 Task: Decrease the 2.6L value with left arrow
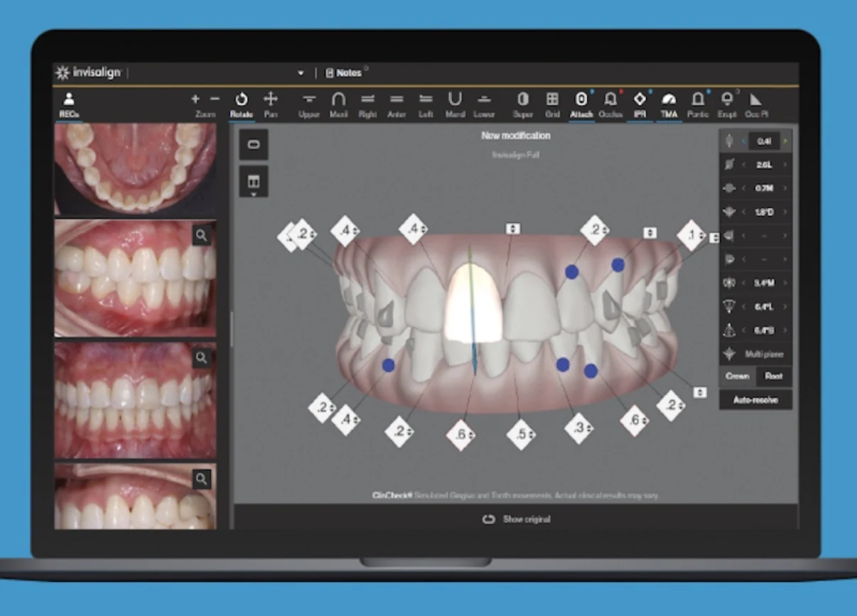click(x=744, y=165)
